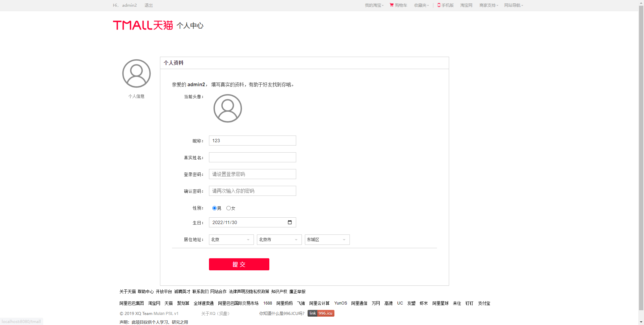Open the 钉钉 footer link

(470, 303)
